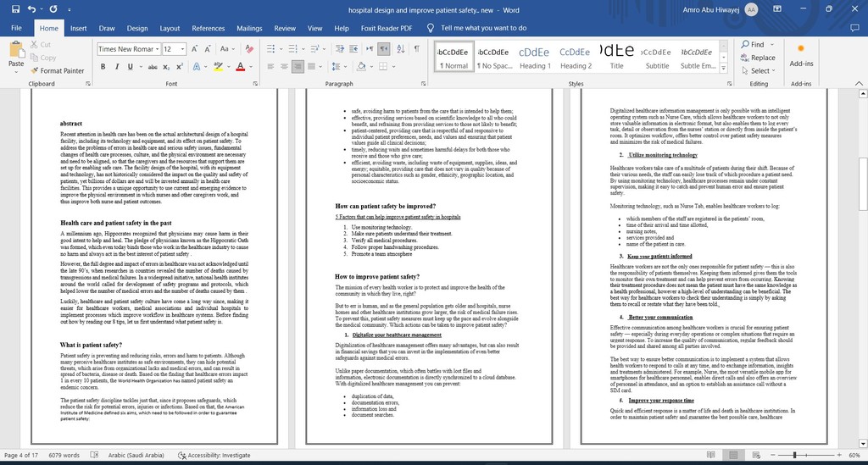Sort the selected text alphabetically
This screenshot has width=868, height=465.
[x=401, y=49]
